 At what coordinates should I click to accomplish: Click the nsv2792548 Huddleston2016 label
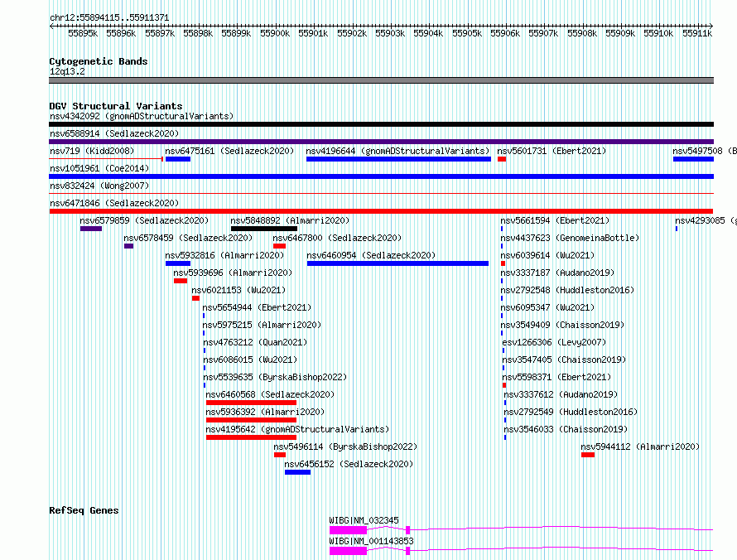[x=567, y=290]
